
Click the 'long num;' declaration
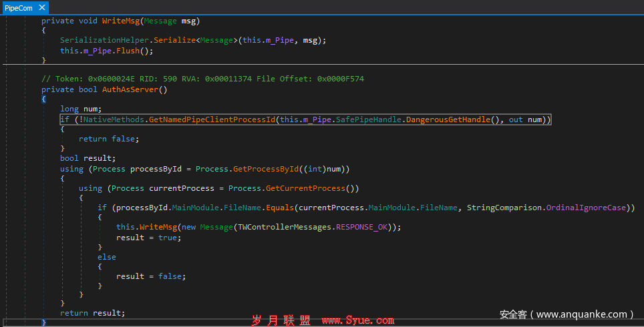coord(80,109)
